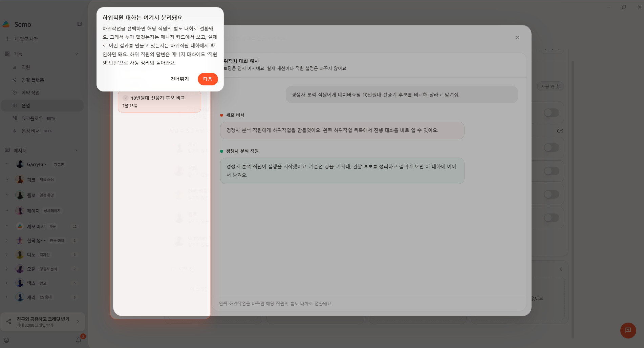Close the onboarding dialog with X
Viewport: 644px width, 348px height.
coord(517,38)
